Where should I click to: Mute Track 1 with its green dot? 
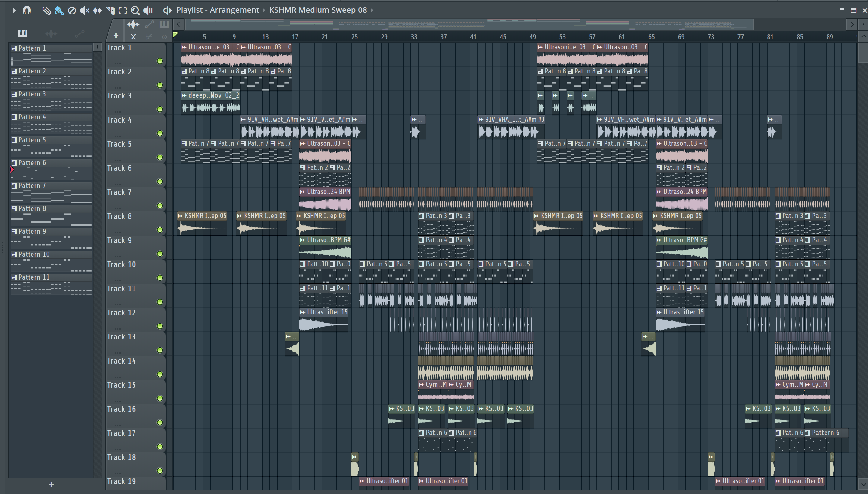click(x=160, y=61)
